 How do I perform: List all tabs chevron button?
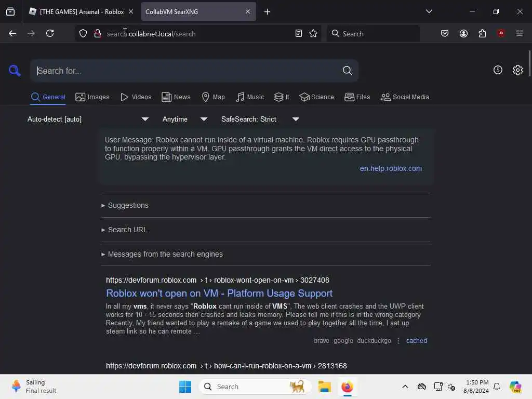click(429, 11)
